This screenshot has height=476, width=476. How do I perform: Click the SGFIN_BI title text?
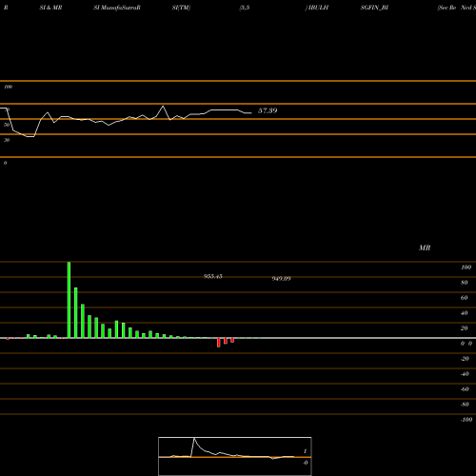pyautogui.click(x=374, y=8)
